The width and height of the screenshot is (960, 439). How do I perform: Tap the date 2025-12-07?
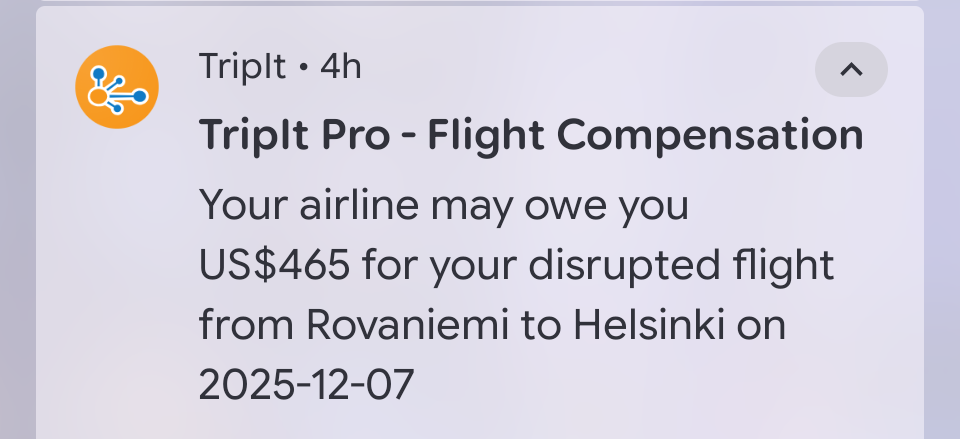coord(306,385)
